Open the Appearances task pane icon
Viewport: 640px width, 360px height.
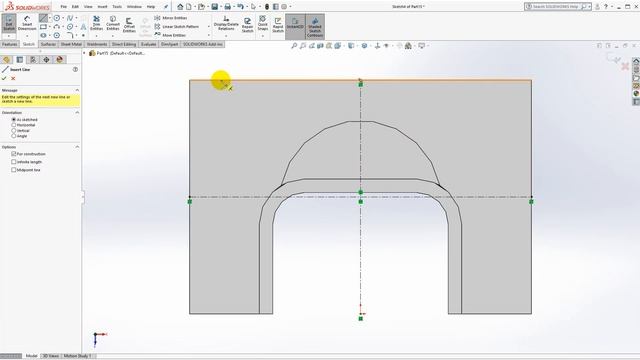click(636, 93)
